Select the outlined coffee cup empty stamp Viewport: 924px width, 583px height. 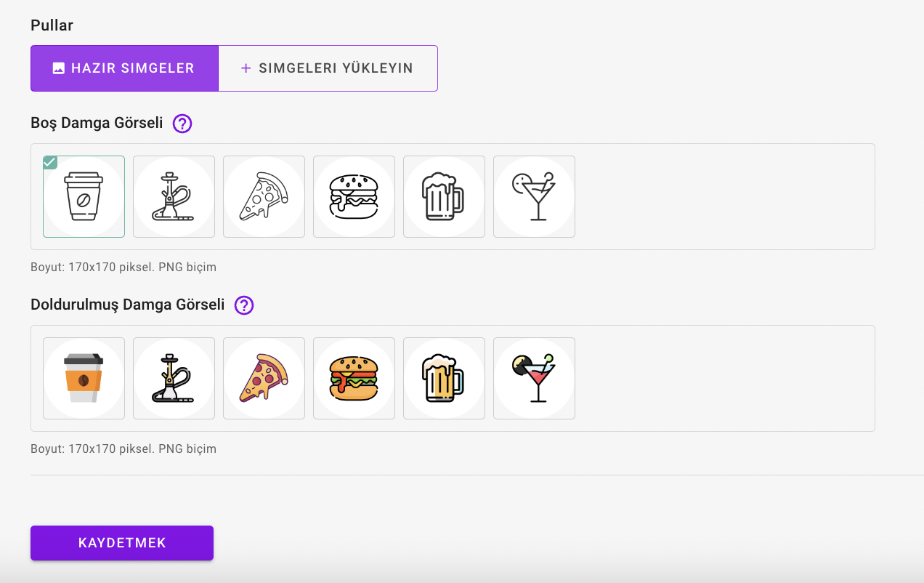point(84,196)
